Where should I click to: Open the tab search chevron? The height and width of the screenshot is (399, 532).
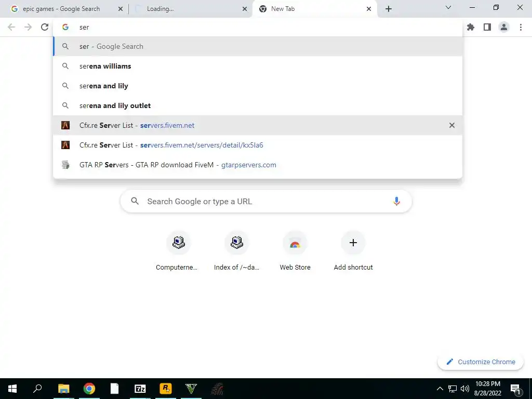coord(448,7)
